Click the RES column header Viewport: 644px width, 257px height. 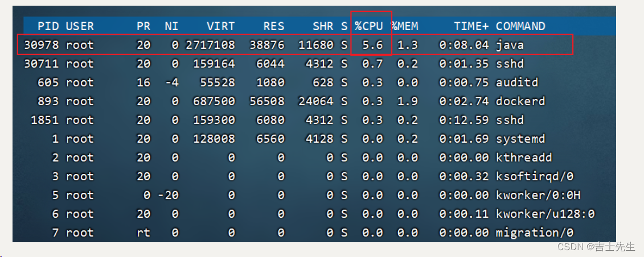click(x=274, y=27)
